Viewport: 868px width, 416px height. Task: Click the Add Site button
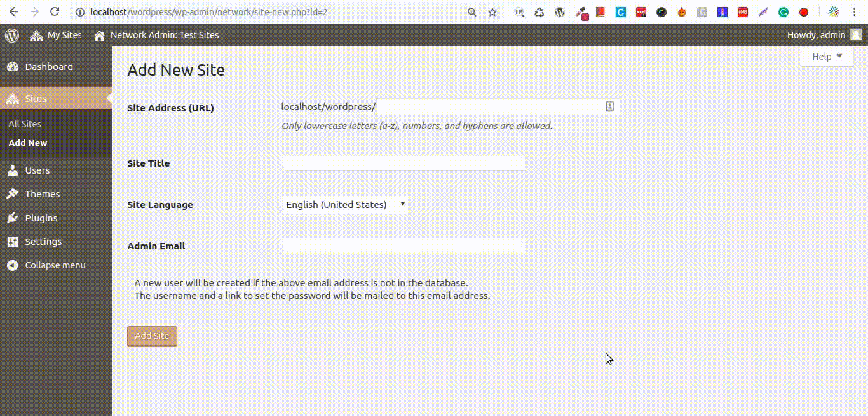pos(152,336)
